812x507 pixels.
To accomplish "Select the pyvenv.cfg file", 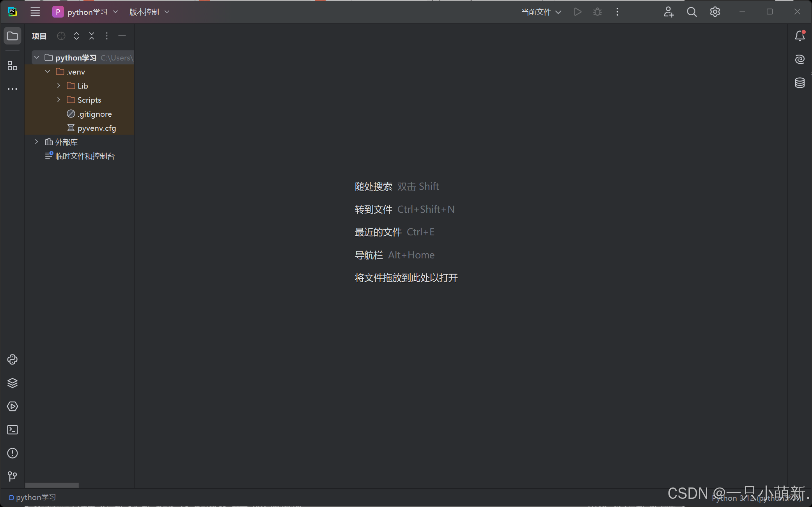I will pyautogui.click(x=96, y=128).
